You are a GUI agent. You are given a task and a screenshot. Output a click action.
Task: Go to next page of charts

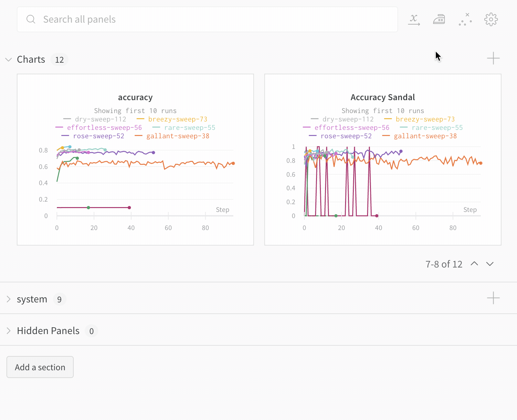click(490, 264)
